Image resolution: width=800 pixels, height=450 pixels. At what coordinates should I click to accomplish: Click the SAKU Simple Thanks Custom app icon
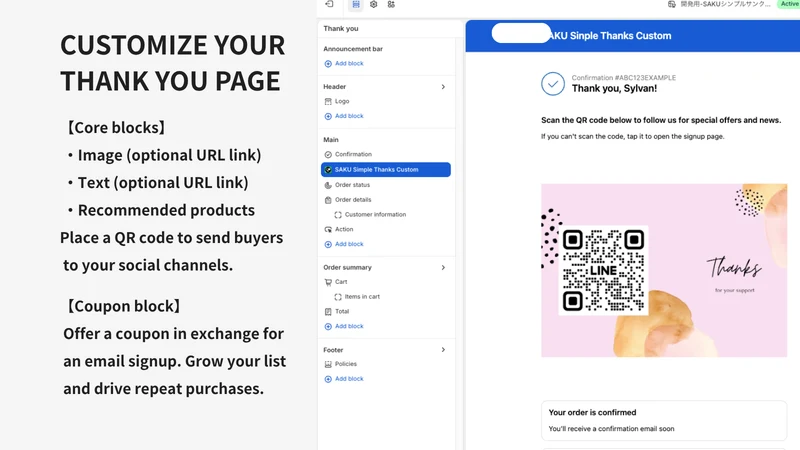(x=328, y=170)
